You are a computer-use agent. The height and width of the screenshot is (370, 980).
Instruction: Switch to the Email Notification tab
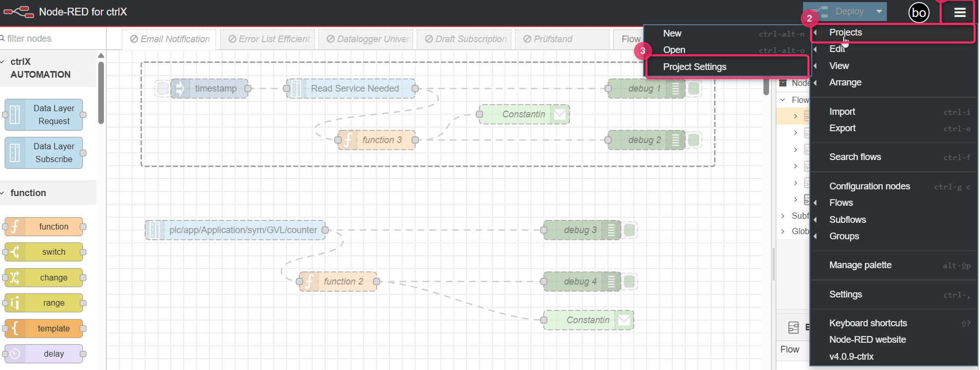click(x=169, y=39)
